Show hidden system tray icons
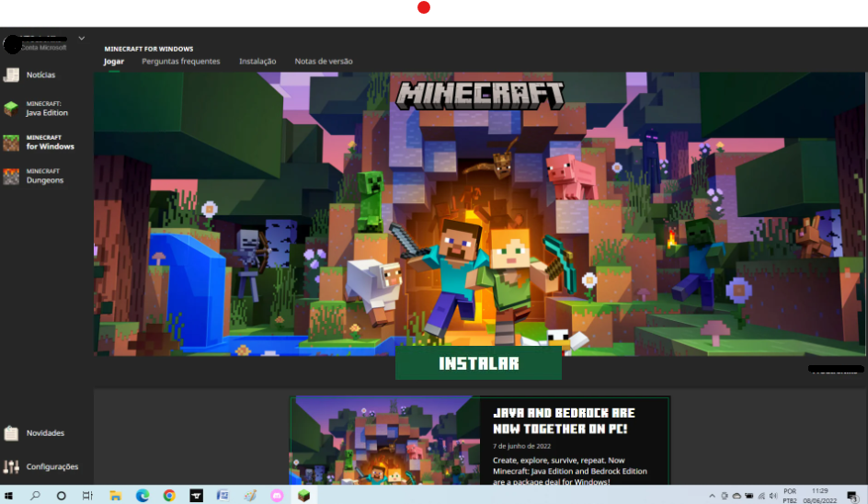The width and height of the screenshot is (868, 504). click(x=712, y=496)
